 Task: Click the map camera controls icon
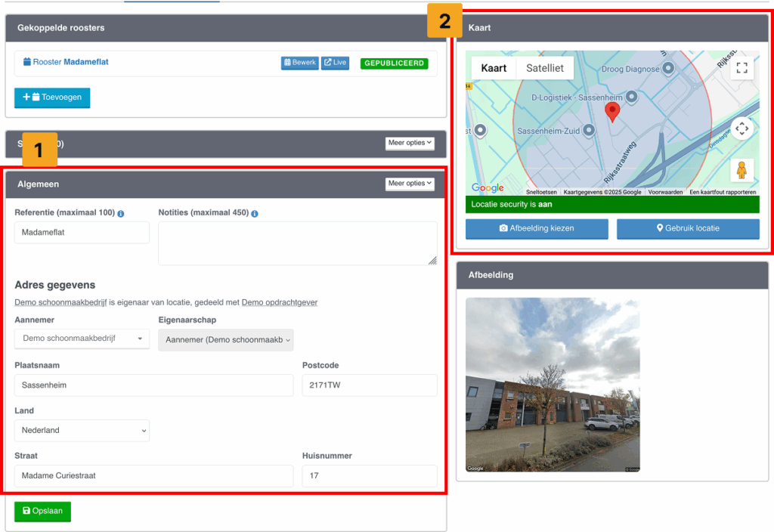(x=741, y=128)
